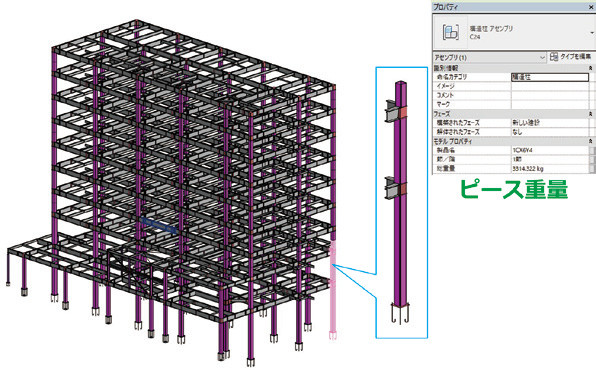This screenshot has width=596, height=370.
Task: Open the アセンブリ (1) filter dropdown
Action: (489, 57)
